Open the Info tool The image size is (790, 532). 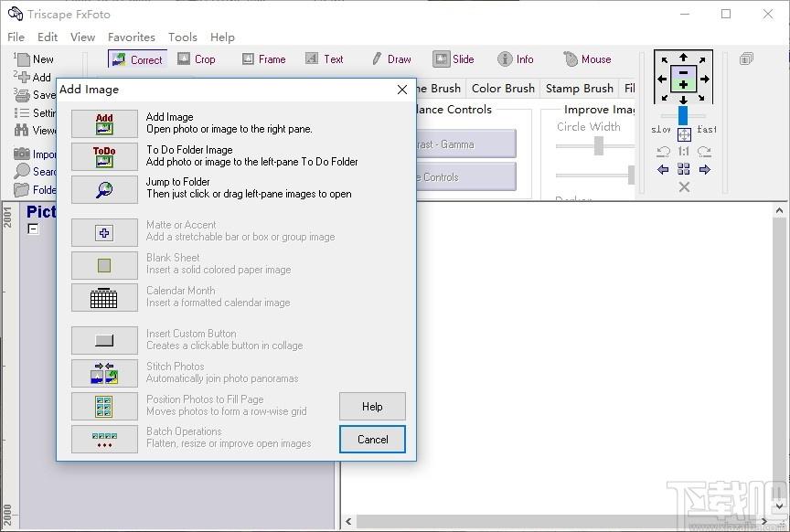[x=516, y=59]
